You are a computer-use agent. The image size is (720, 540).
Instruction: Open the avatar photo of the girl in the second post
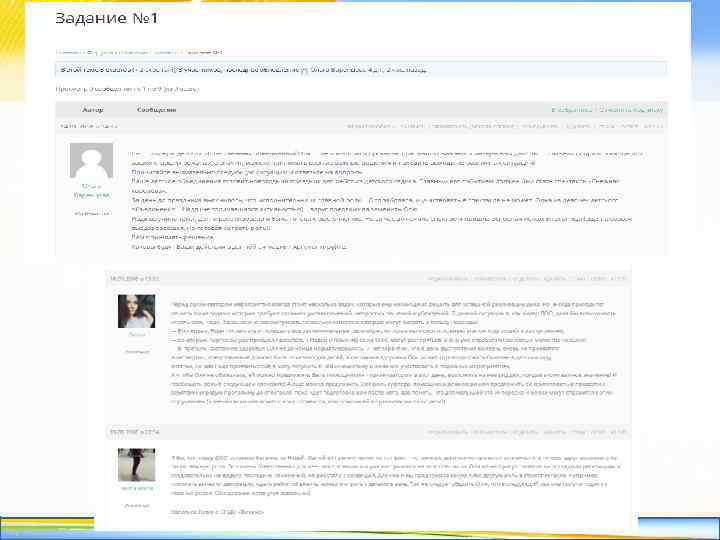[x=136, y=311]
